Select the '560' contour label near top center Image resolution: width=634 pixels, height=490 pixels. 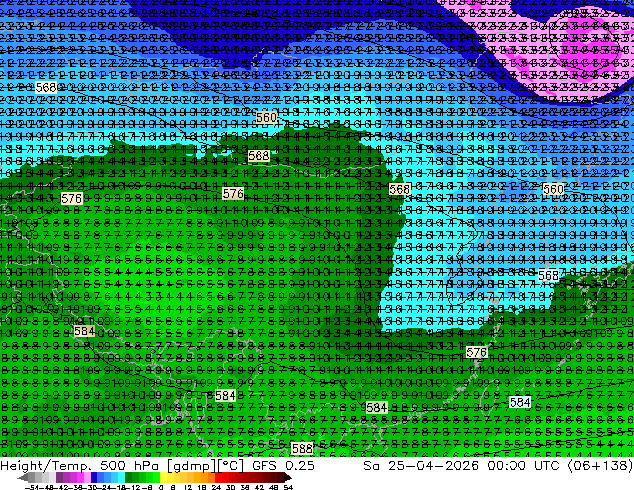[x=266, y=118]
